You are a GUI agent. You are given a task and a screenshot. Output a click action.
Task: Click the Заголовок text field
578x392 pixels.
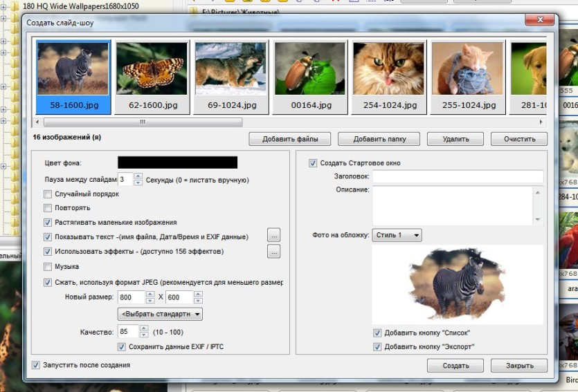[458, 176]
